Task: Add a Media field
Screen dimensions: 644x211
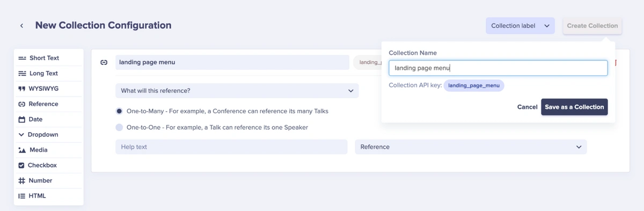Action: coord(49,150)
